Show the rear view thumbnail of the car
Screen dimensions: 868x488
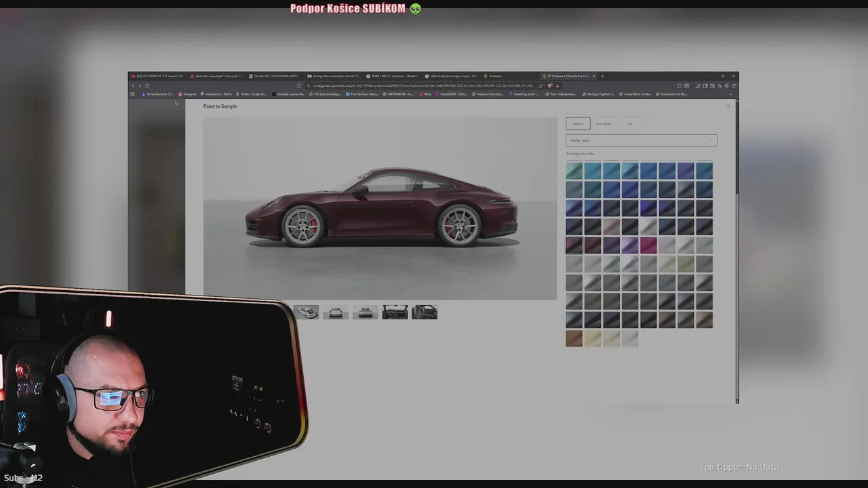pyautogui.click(x=365, y=312)
